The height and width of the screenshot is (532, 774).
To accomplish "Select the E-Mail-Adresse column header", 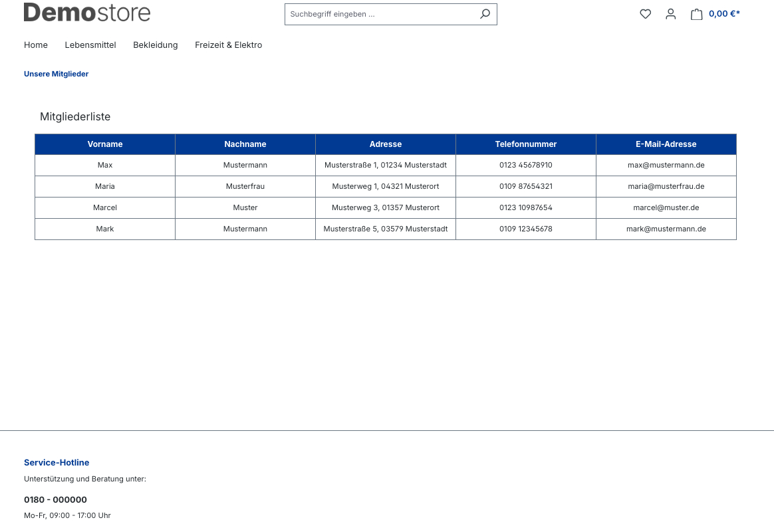I will coord(666,144).
